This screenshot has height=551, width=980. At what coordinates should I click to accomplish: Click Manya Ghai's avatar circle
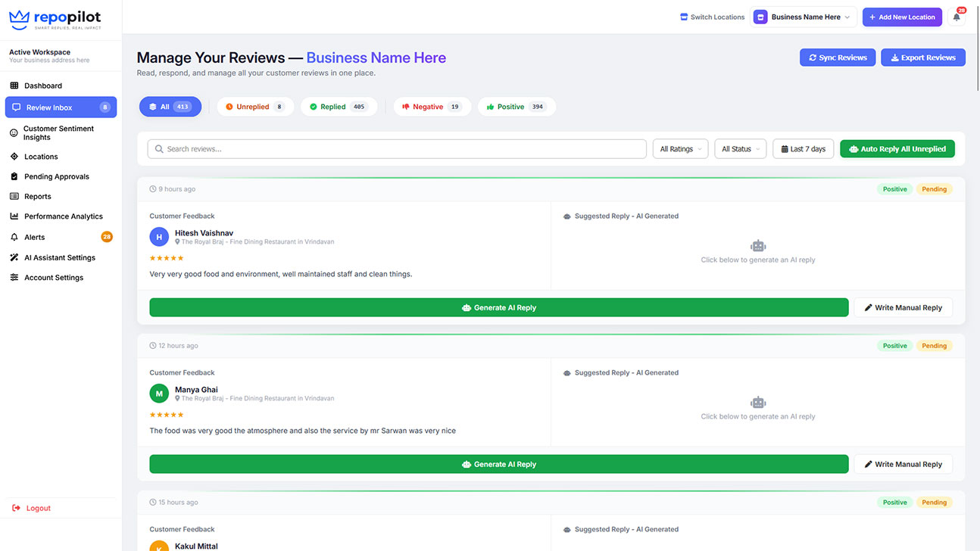coord(159,394)
